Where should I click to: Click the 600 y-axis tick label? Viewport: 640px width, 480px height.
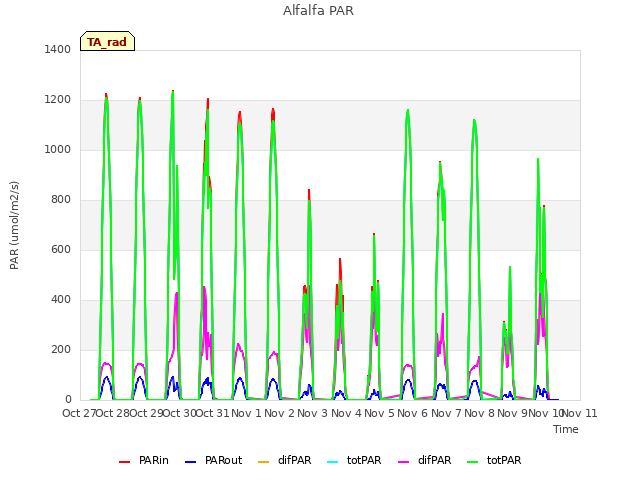coord(61,249)
